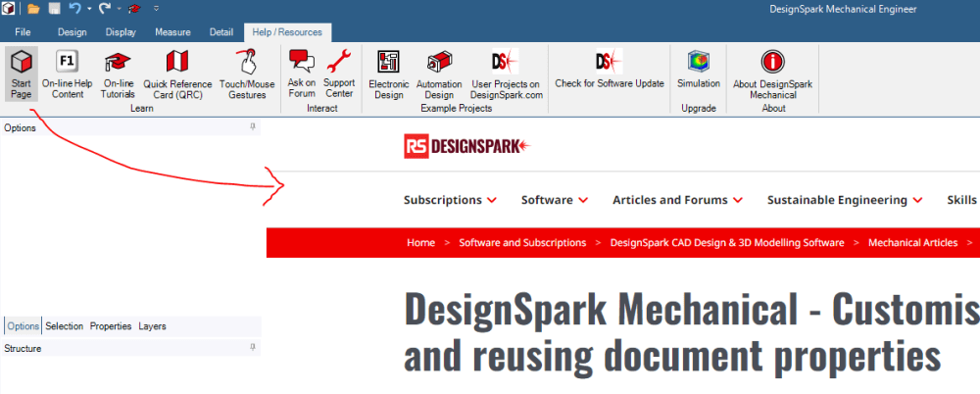980x394 pixels.
Task: Click Ask on Forum speech bubbles icon
Action: click(301, 62)
